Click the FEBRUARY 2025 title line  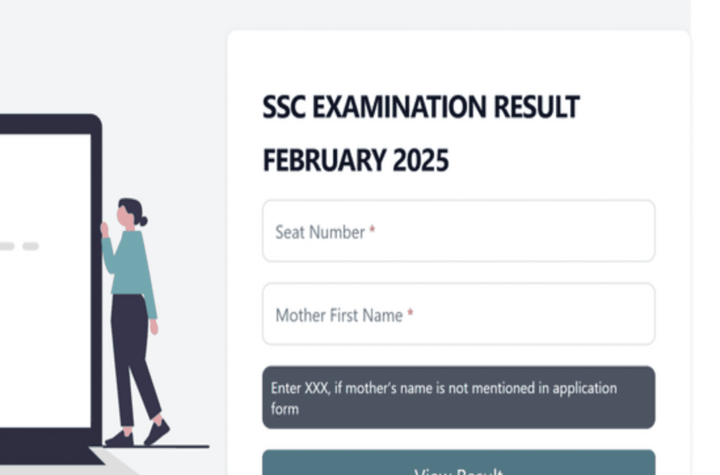click(x=355, y=160)
